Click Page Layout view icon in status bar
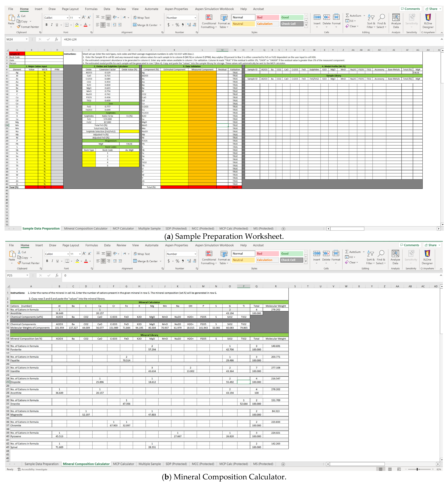This screenshot has width=448, height=484. [390, 469]
